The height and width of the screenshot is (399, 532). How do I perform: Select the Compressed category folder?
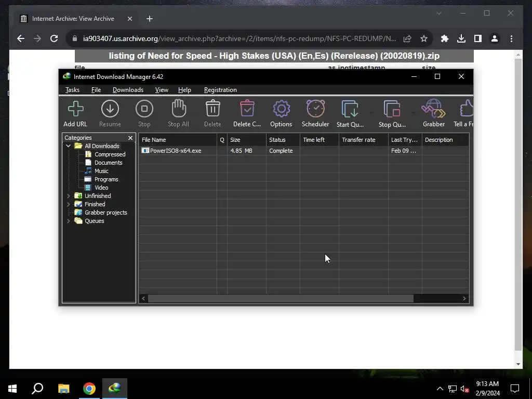(110, 154)
